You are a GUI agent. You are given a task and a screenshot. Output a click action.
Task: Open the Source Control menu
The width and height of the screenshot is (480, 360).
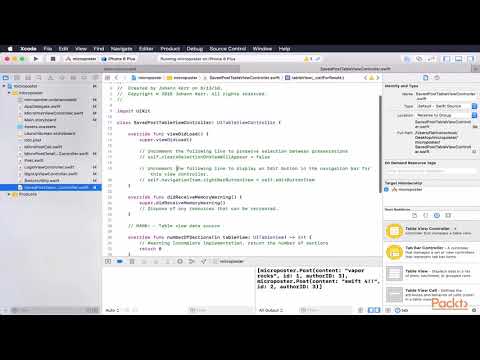pos(228,49)
